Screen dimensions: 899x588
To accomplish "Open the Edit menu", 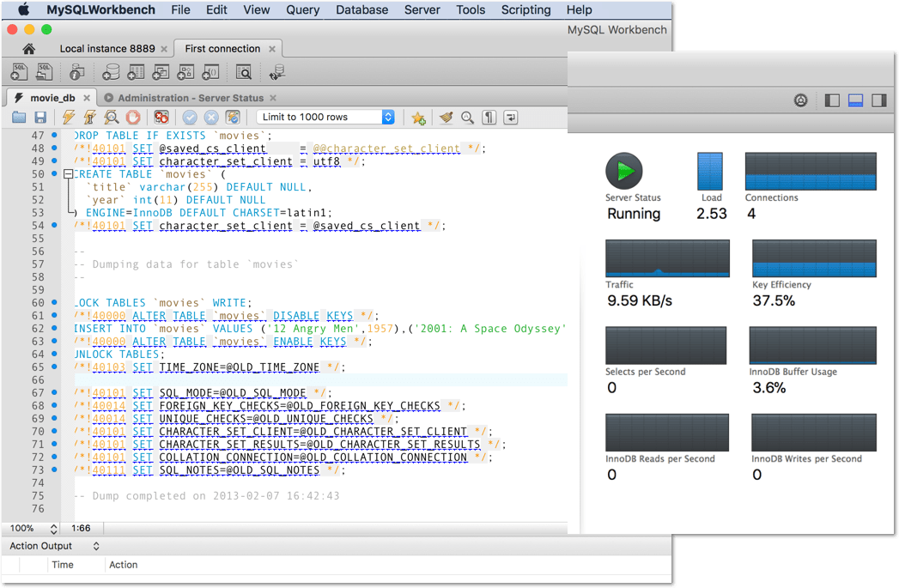I will tap(216, 9).
